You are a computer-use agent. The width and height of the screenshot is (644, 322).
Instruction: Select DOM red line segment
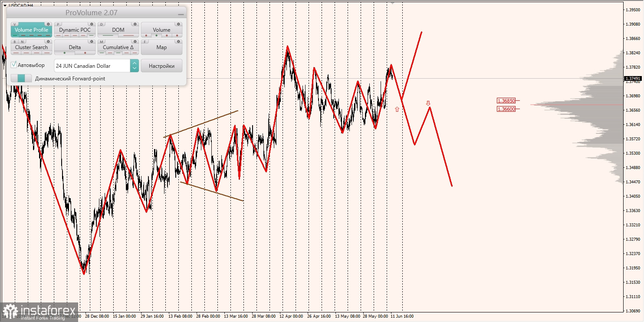pyautogui.click(x=128, y=35)
